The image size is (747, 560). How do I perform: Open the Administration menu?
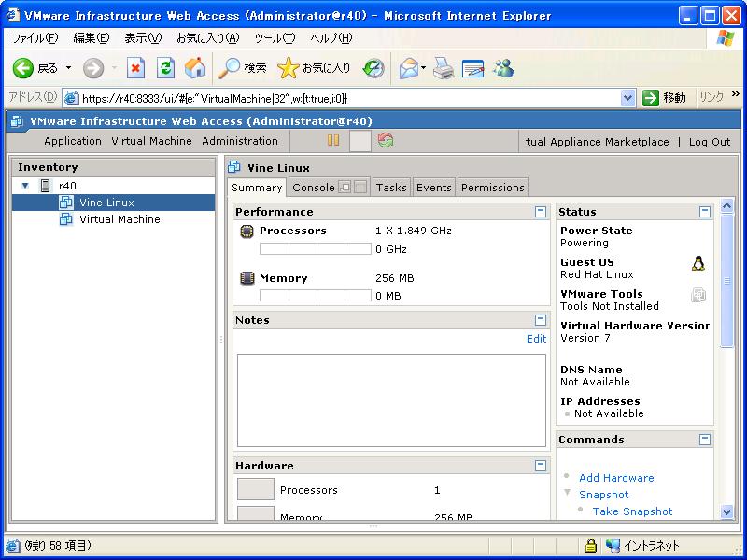[240, 141]
